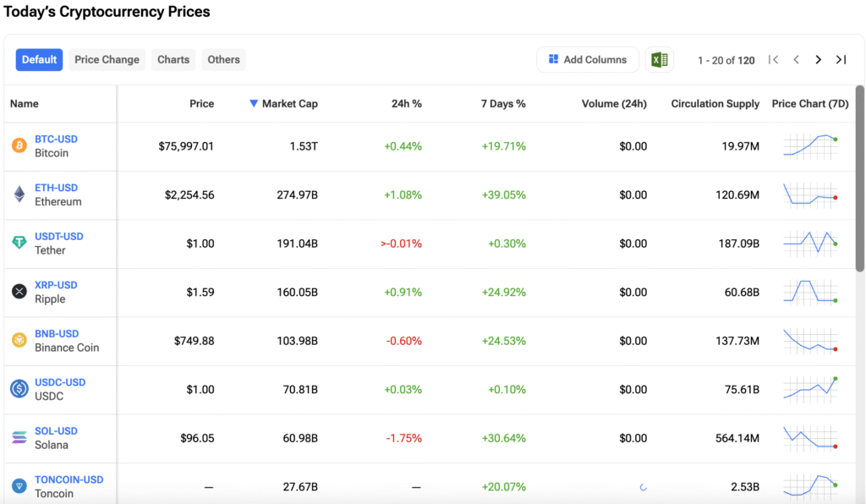Go to the next page arrow

[818, 60]
